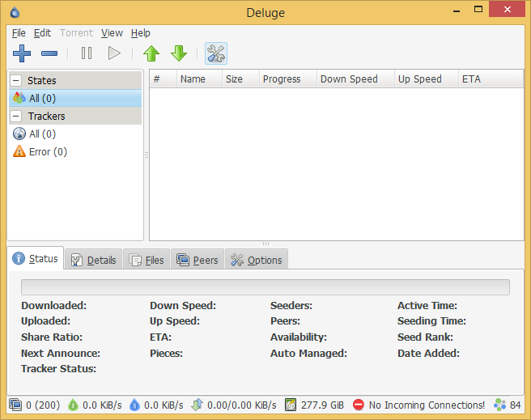
Task: Switch to the Files tab
Action: 147,260
